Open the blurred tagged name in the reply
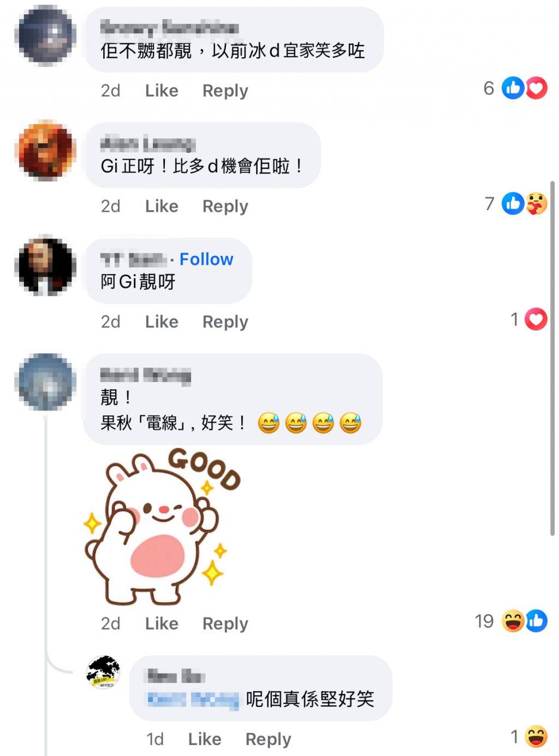The width and height of the screenshot is (559, 756). coord(194,699)
